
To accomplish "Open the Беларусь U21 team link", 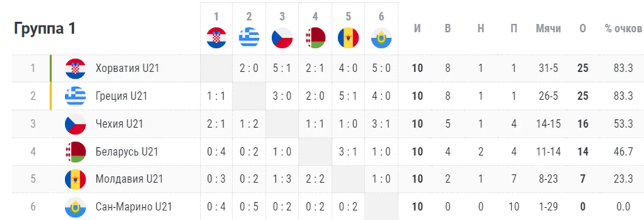I will click(127, 152).
